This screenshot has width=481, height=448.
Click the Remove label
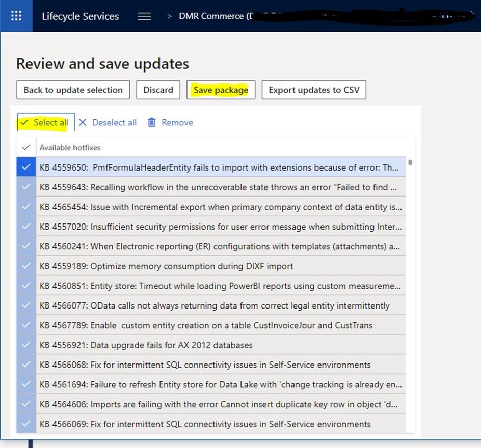click(x=177, y=122)
